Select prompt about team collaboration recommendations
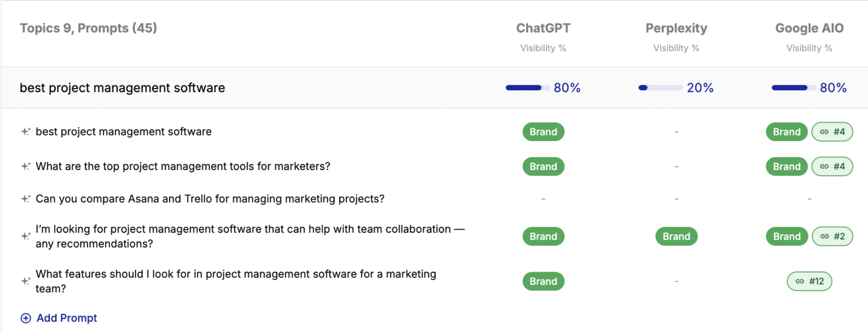Viewport: 868px width, 332px height. point(250,237)
